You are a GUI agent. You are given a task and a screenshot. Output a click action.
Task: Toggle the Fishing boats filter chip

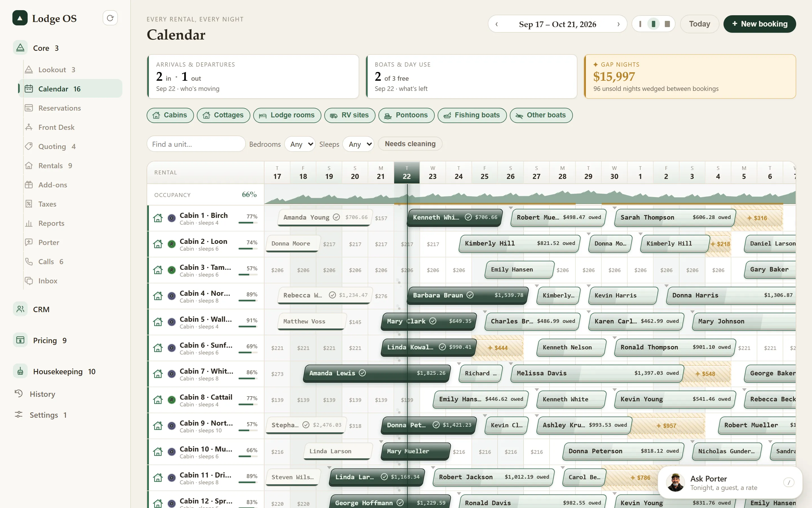tap(472, 115)
